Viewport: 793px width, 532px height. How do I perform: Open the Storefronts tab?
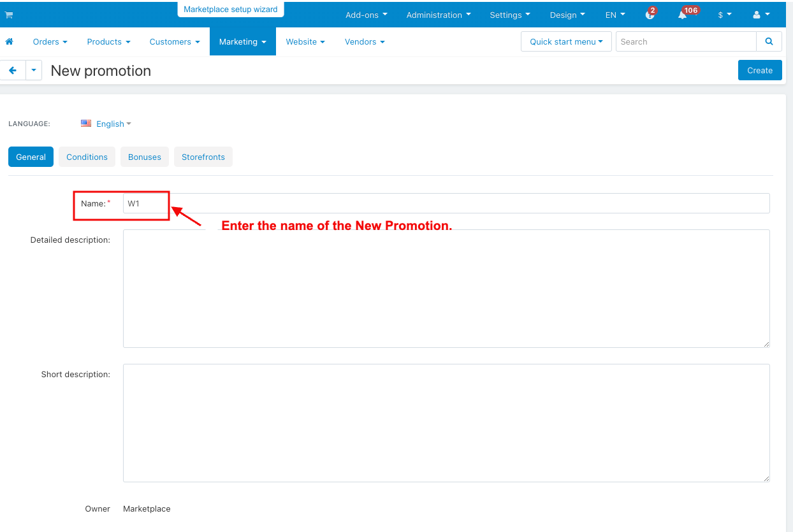click(x=203, y=157)
